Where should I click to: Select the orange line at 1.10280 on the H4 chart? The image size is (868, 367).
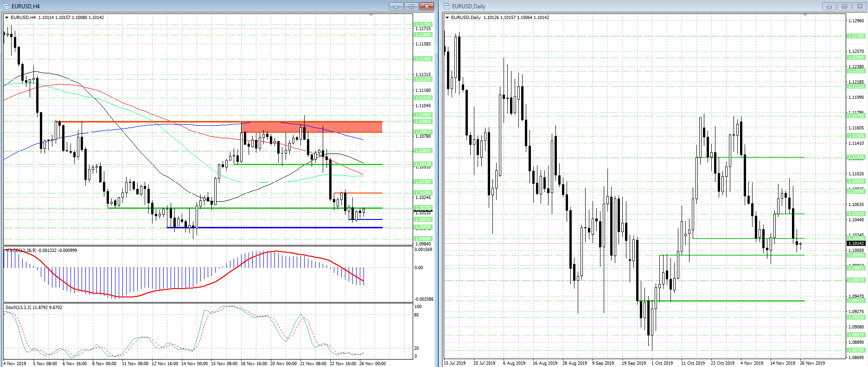point(358,193)
